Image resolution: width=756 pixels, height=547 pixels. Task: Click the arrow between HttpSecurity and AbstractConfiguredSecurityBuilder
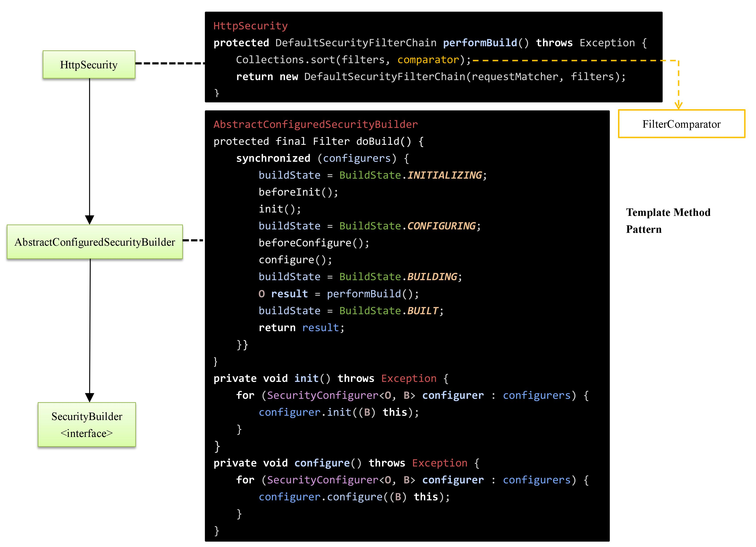(89, 150)
